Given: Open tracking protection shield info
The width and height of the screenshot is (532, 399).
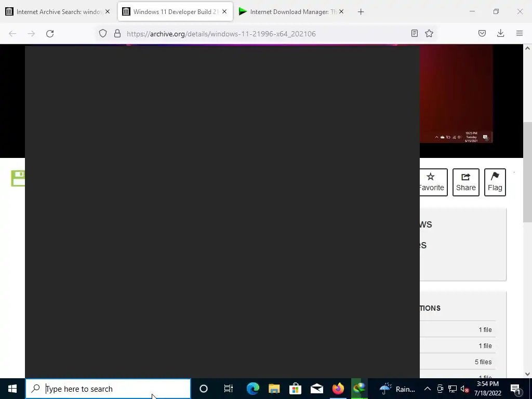Looking at the screenshot, I should [x=103, y=34].
